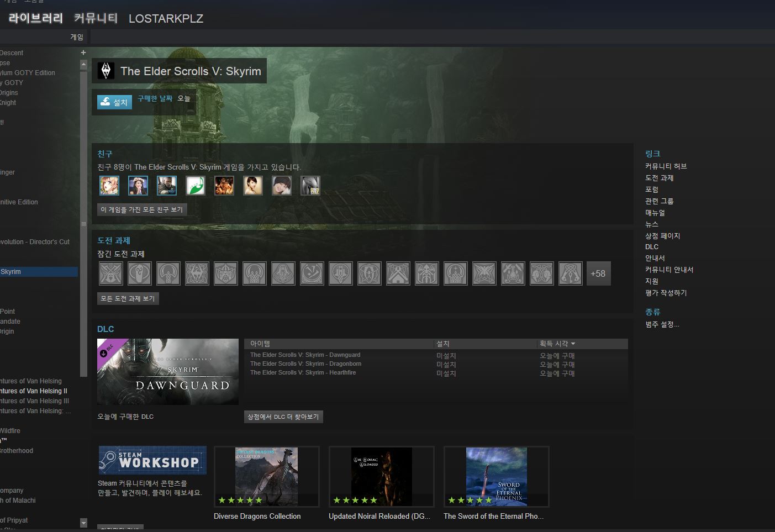The width and height of the screenshot is (775, 532).
Task: Click 모든 도전 과제 보기 button
Action: point(128,298)
